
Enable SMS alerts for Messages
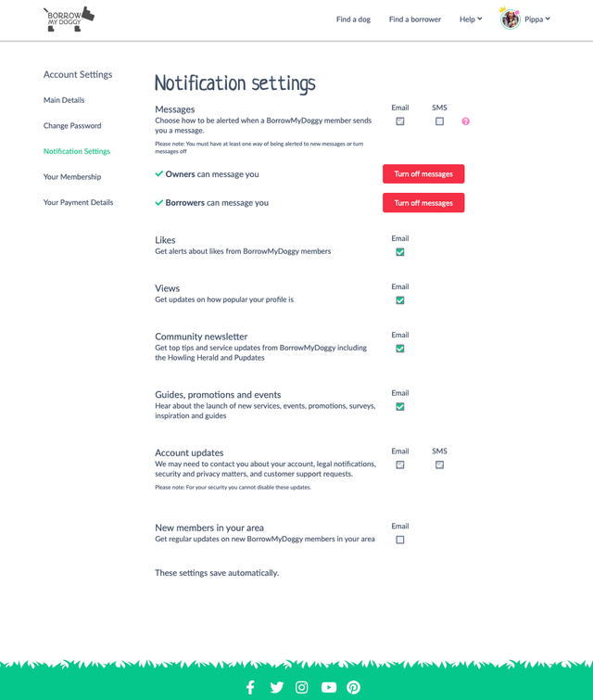439,121
